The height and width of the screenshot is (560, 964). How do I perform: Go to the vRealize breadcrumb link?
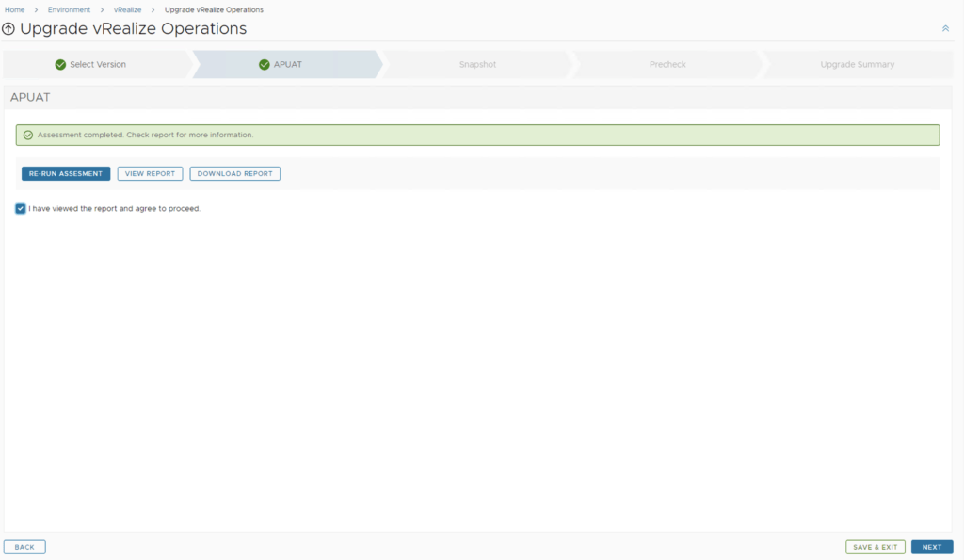pos(127,9)
